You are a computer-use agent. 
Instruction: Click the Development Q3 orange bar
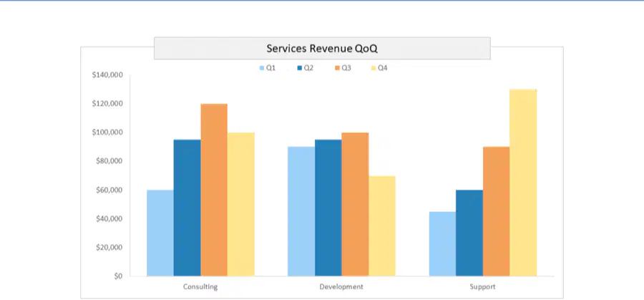[355, 204]
